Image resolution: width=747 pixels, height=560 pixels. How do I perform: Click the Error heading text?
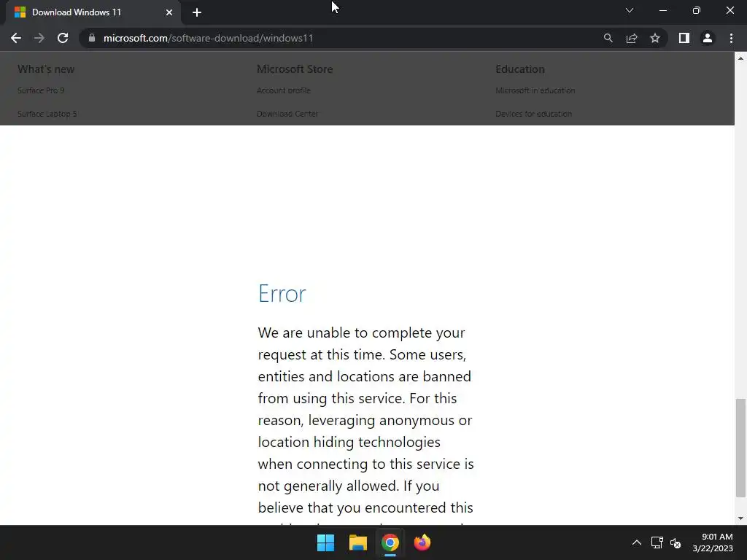282,293
